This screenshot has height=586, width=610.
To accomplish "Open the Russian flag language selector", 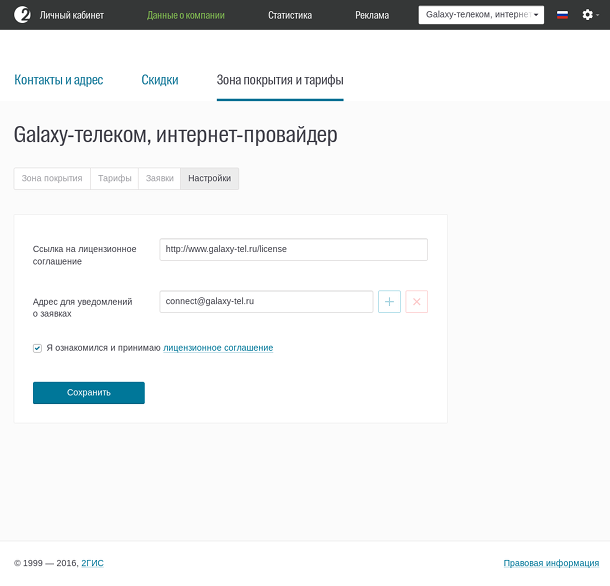I will pyautogui.click(x=562, y=15).
